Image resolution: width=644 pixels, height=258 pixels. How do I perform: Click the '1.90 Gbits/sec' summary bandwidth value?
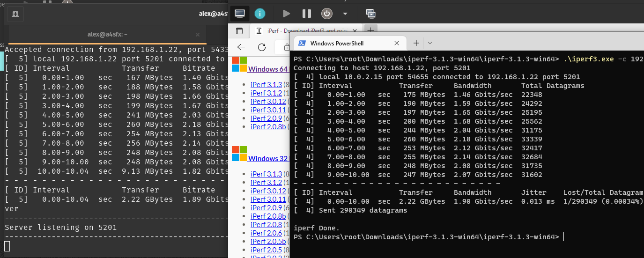coord(483,201)
